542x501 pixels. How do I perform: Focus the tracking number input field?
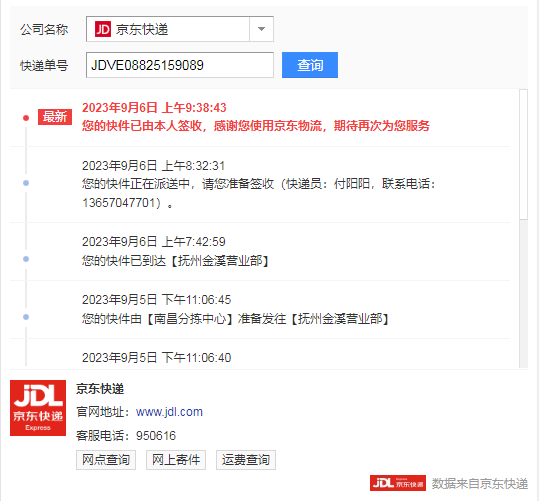180,65
